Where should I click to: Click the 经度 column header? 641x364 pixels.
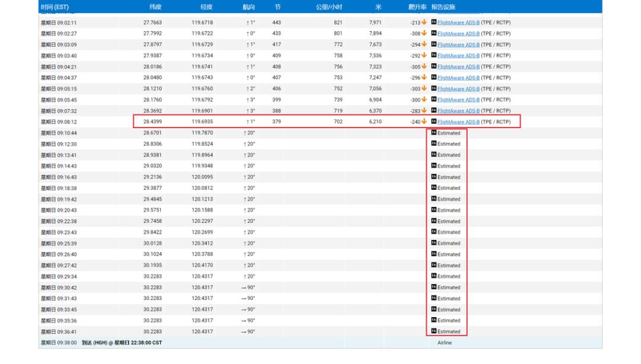pyautogui.click(x=207, y=7)
